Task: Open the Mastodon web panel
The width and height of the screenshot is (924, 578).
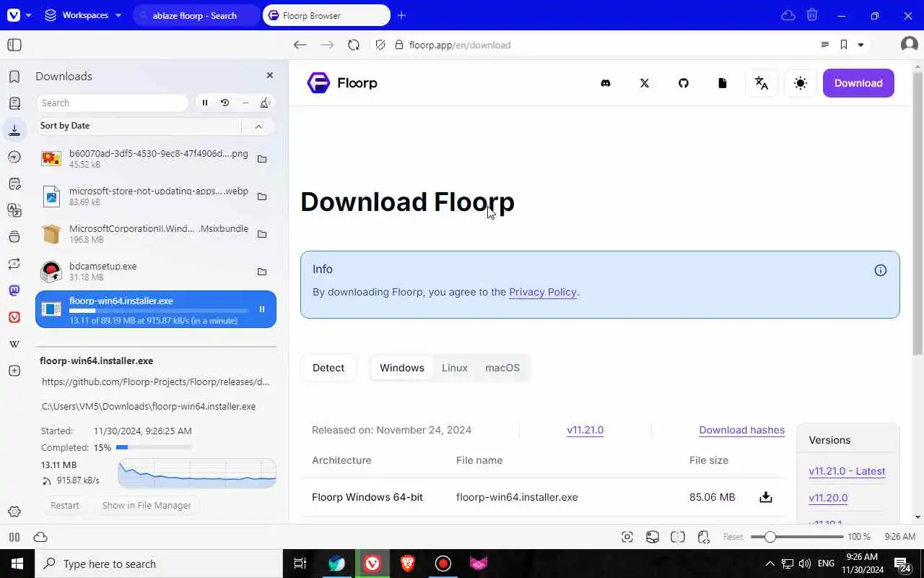Action: coord(14,290)
